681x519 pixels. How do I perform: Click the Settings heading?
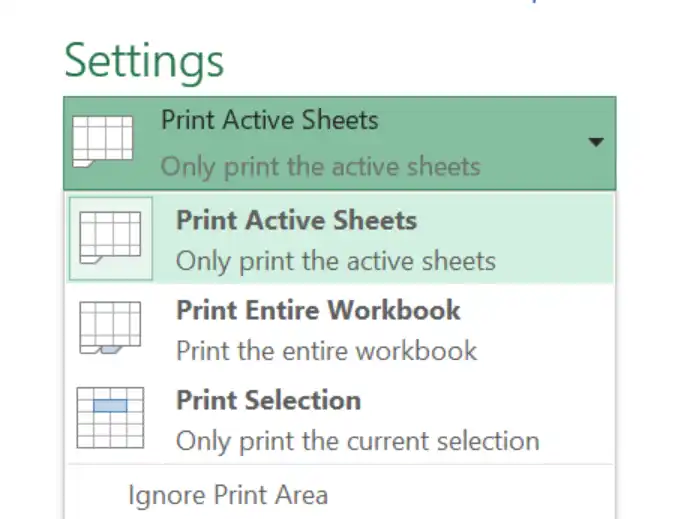pyautogui.click(x=144, y=62)
